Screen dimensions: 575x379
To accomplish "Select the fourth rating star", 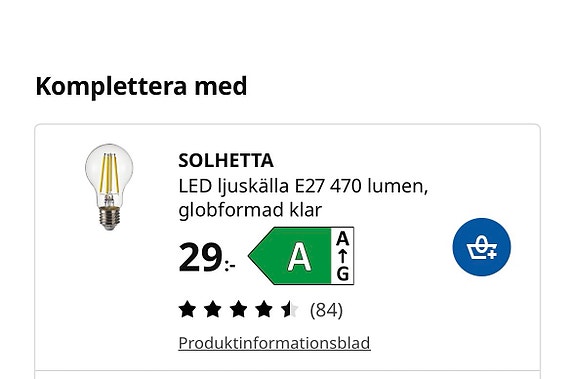I will pos(264,309).
